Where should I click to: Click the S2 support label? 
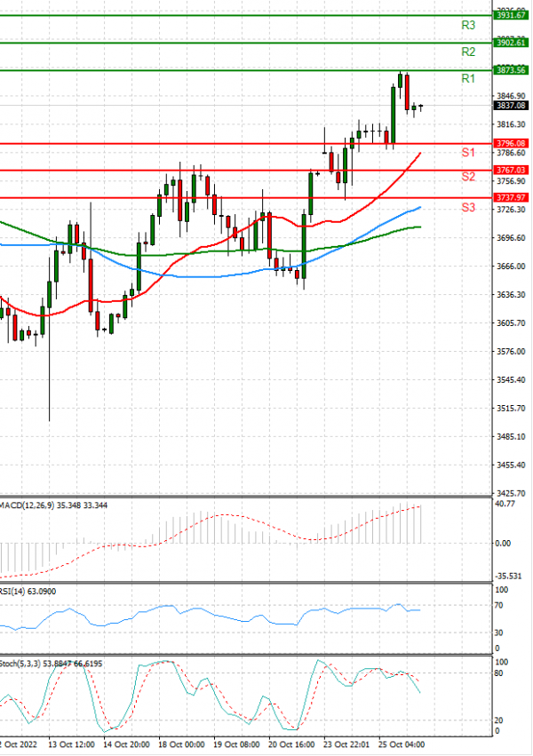(x=468, y=177)
